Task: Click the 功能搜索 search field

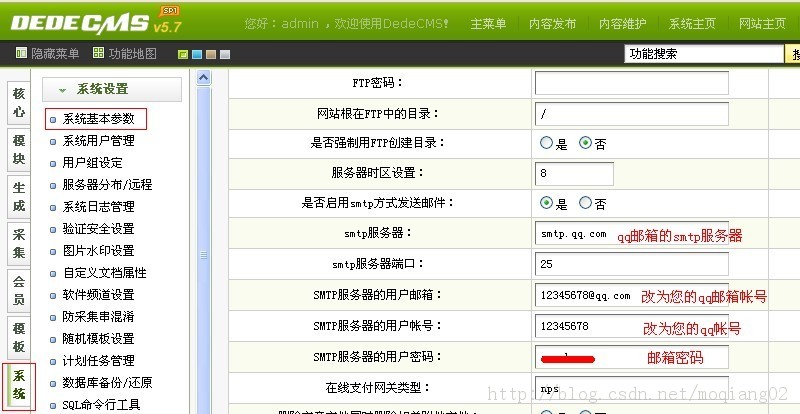Action: (704, 54)
